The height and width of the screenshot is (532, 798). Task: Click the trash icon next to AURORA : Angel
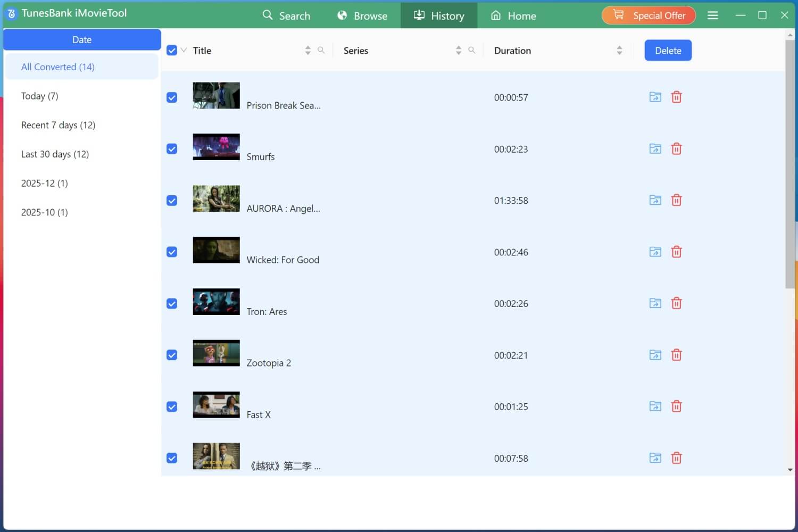click(676, 200)
